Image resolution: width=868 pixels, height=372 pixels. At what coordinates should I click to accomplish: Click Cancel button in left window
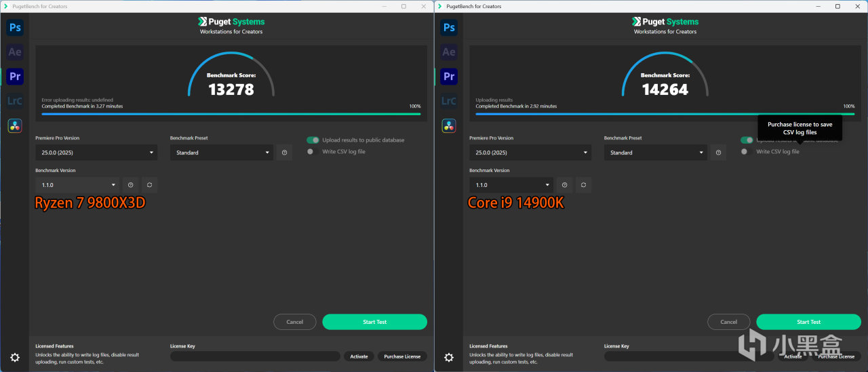point(295,322)
